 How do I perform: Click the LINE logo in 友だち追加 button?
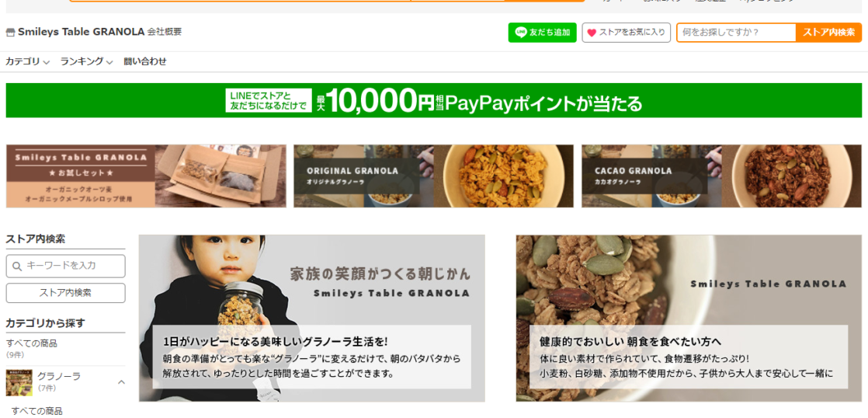coord(520,33)
